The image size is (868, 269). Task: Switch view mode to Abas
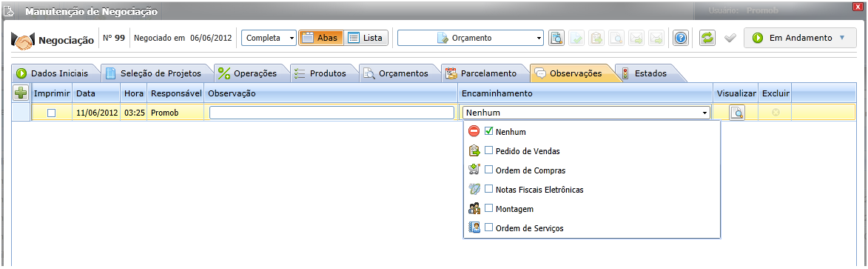[x=321, y=38]
